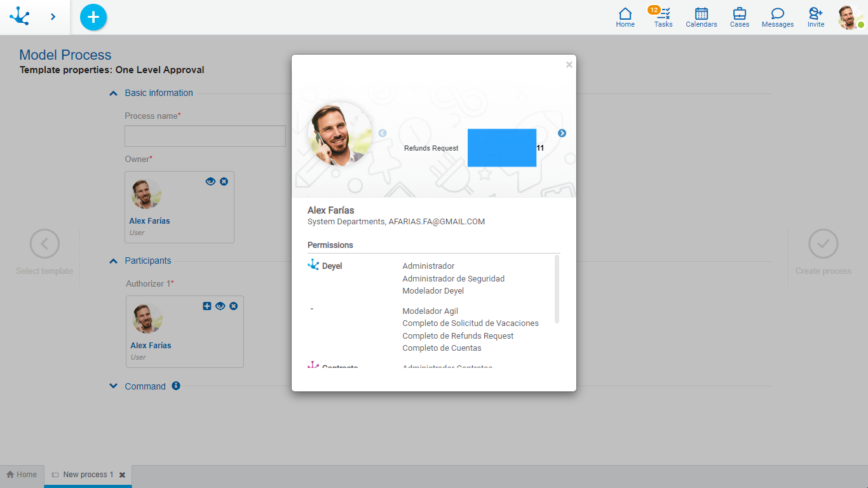This screenshot has width=868, height=488.
Task: Open the Messages chat icon
Action: click(778, 17)
